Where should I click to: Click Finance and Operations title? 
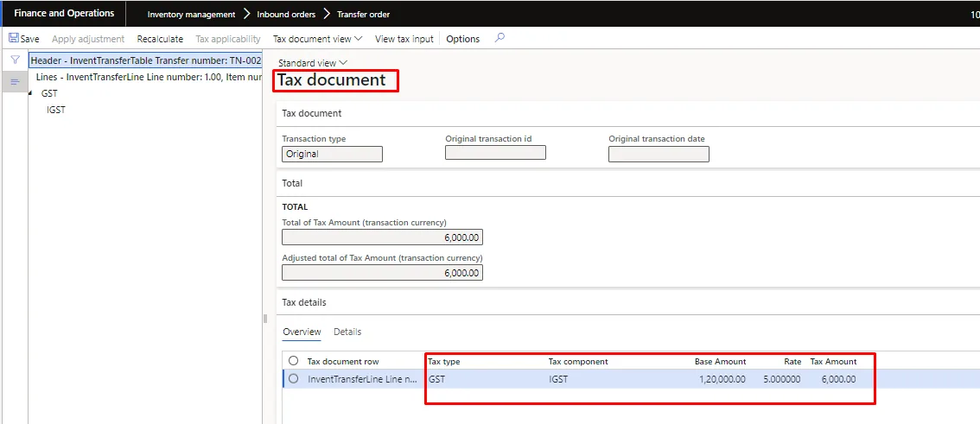click(x=64, y=13)
